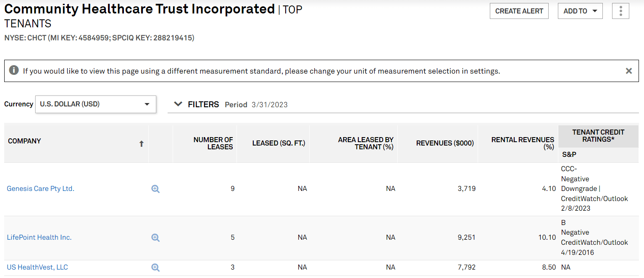Image resolution: width=644 pixels, height=278 pixels.
Task: Sort by Rental Revenues (%) column
Action: (523, 143)
